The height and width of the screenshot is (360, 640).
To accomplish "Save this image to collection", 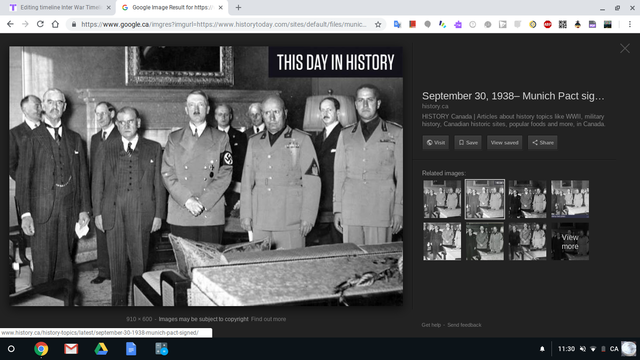I will (468, 142).
